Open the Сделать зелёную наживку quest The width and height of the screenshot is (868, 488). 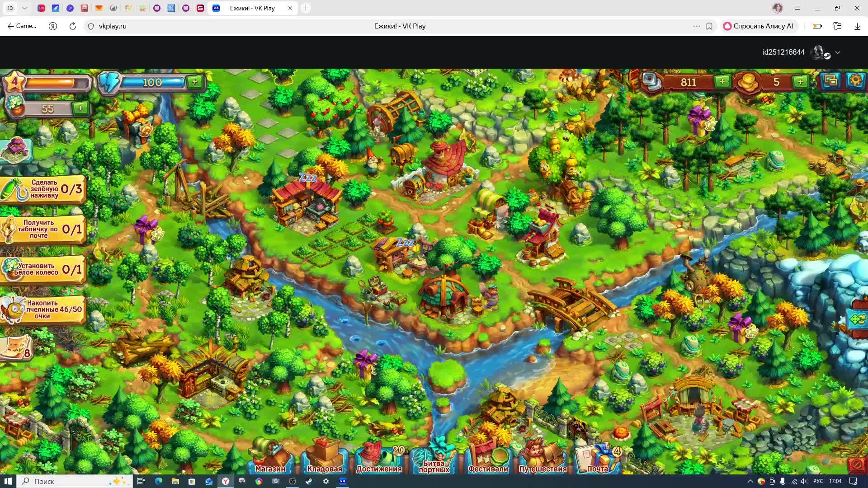click(x=43, y=189)
